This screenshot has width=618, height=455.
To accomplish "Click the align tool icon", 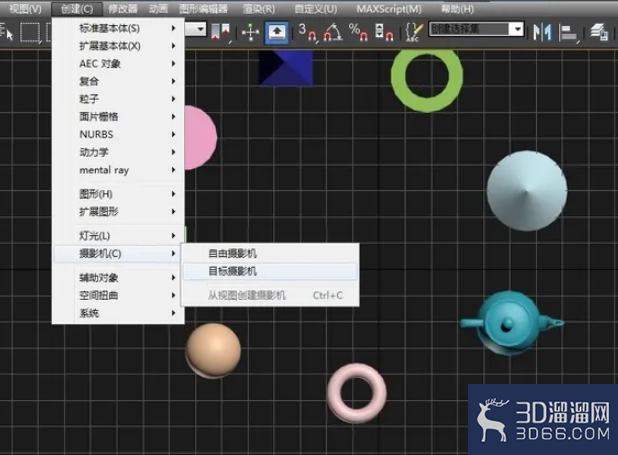I will (x=568, y=32).
